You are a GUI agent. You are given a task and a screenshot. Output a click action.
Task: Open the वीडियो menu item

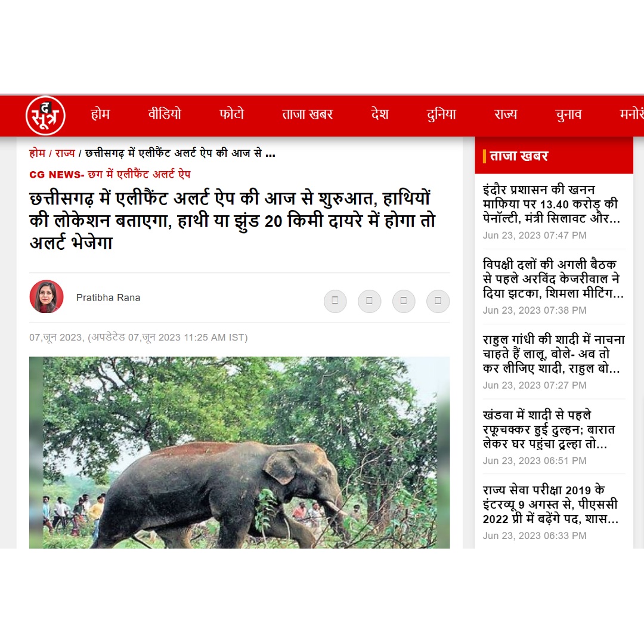coord(165,114)
